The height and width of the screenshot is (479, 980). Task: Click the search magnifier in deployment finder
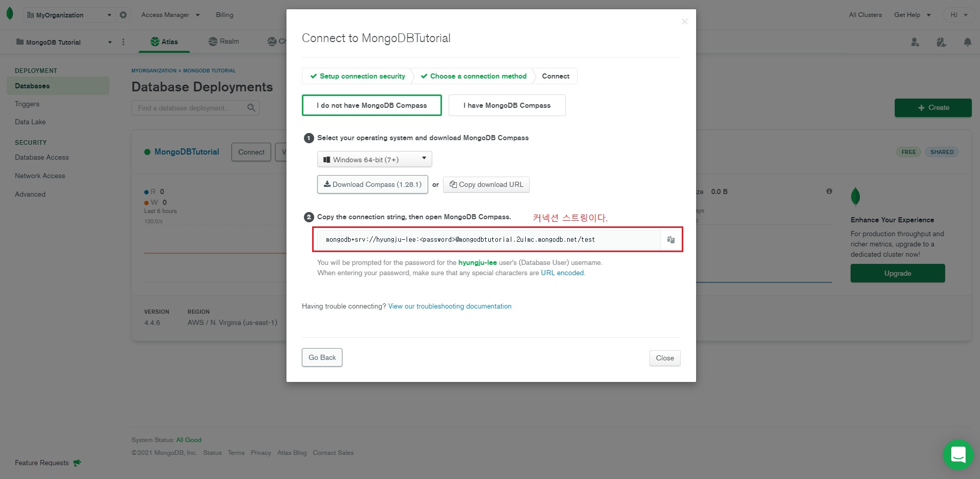tap(251, 108)
